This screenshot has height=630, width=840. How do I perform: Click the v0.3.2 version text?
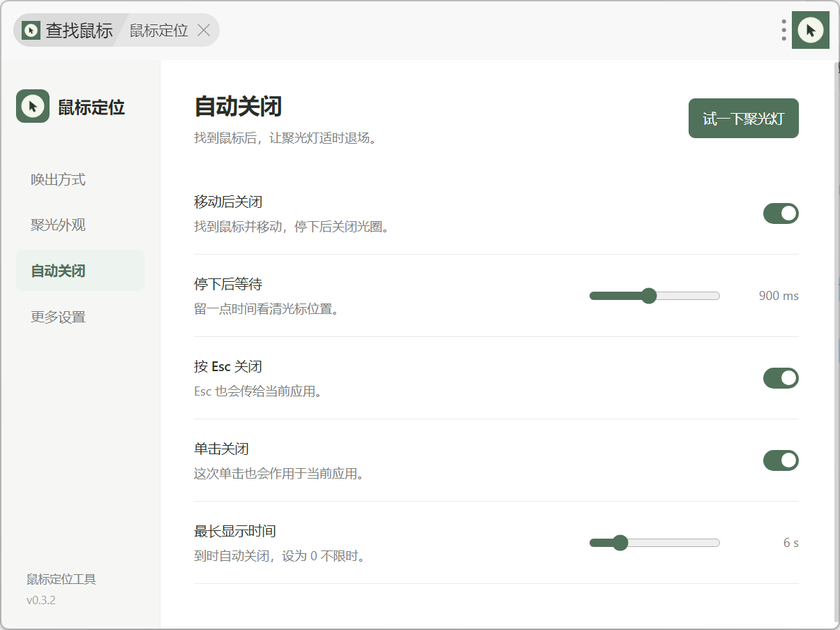pos(41,600)
